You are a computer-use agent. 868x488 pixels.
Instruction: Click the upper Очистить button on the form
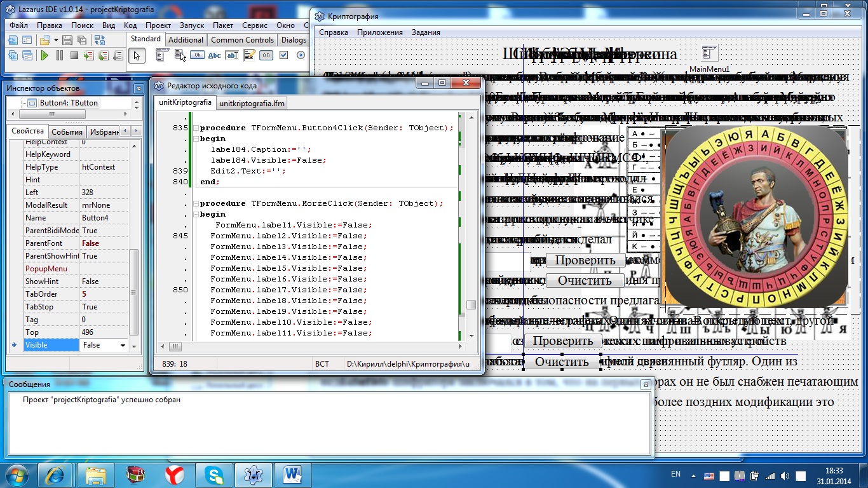[x=585, y=280]
